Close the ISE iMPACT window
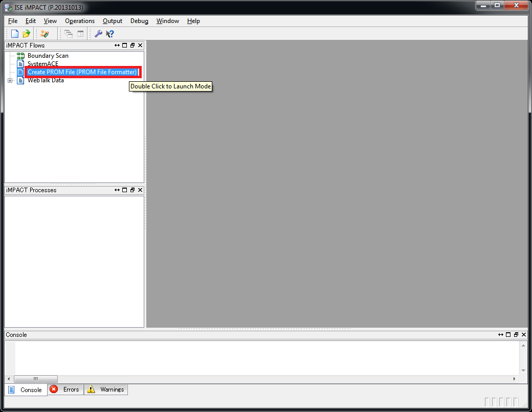This screenshot has width=532, height=412. pyautogui.click(x=516, y=5)
